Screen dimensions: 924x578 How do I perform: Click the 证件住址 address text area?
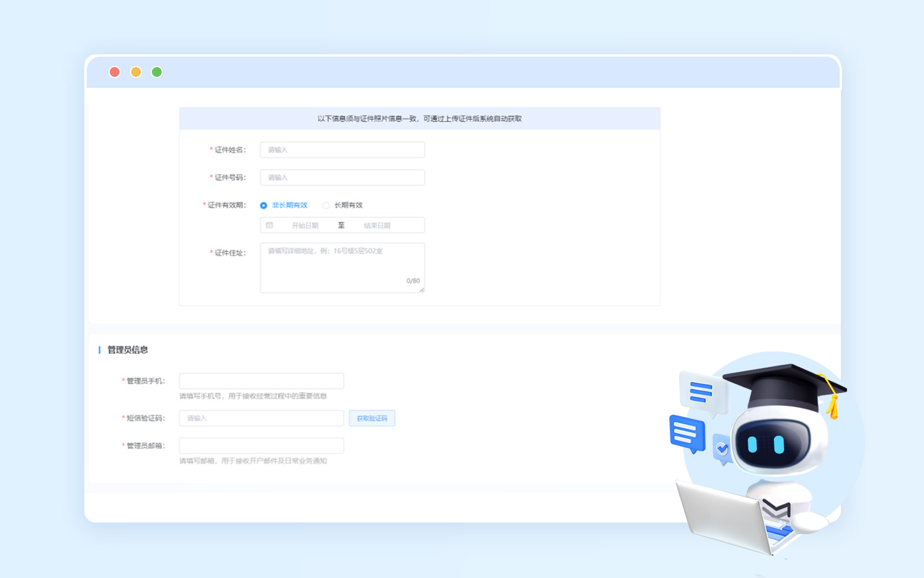[342, 268]
